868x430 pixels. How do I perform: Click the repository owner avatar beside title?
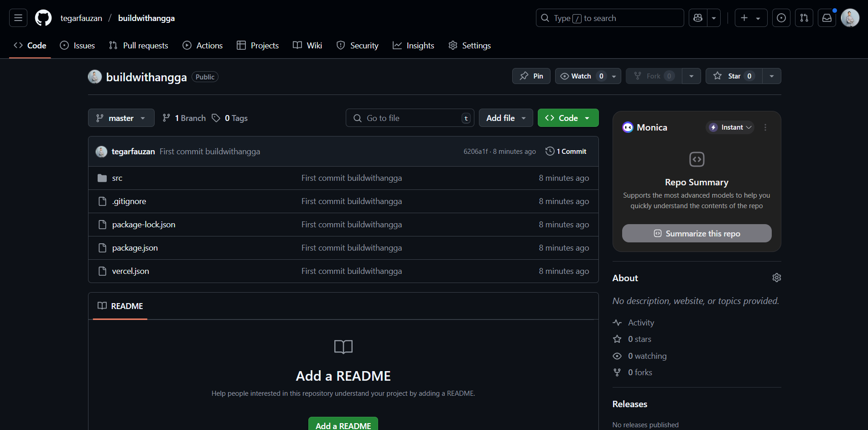tap(95, 77)
